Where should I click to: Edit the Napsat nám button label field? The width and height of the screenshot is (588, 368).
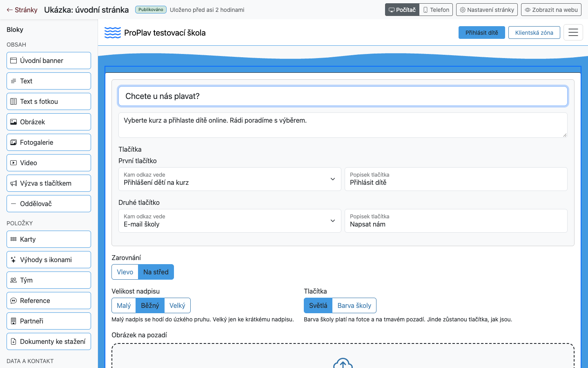pos(456,221)
